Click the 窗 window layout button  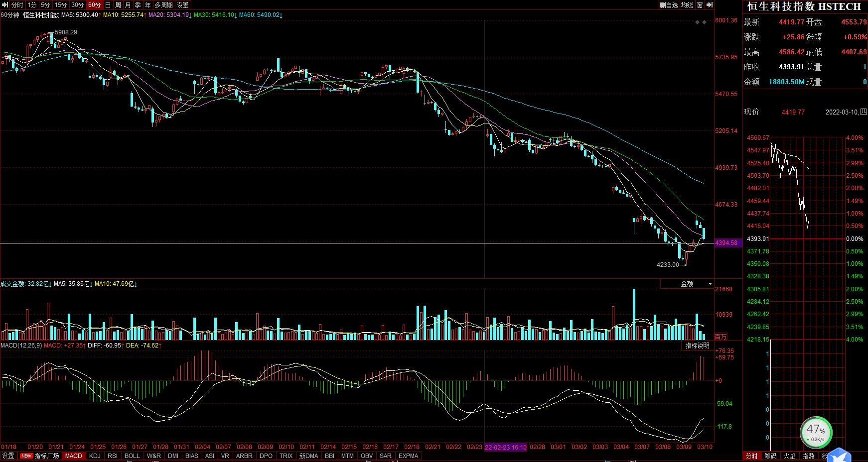[700, 5]
